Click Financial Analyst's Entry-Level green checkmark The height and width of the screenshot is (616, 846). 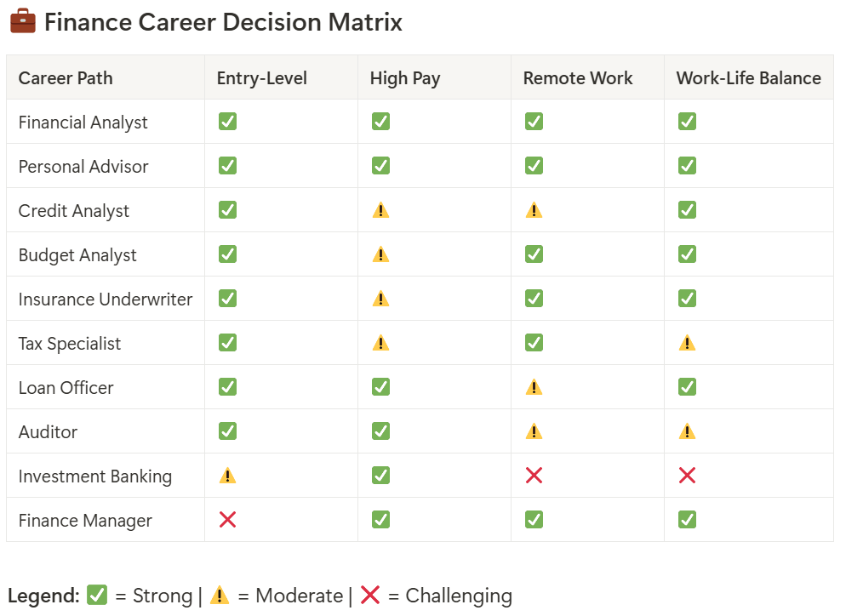click(x=227, y=122)
